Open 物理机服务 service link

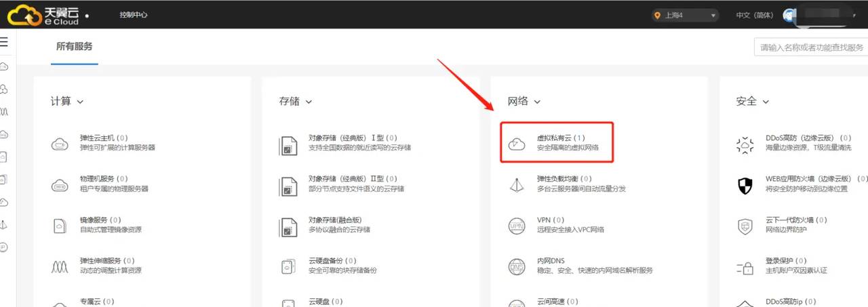pyautogui.click(x=104, y=179)
